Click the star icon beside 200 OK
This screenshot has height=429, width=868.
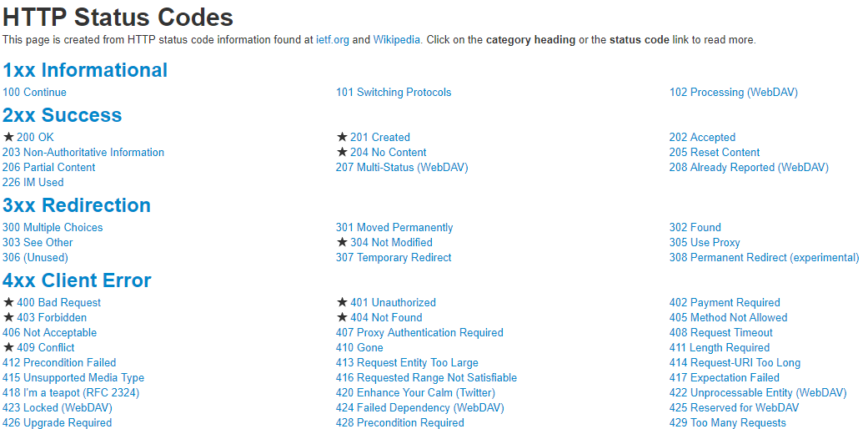pyautogui.click(x=8, y=137)
